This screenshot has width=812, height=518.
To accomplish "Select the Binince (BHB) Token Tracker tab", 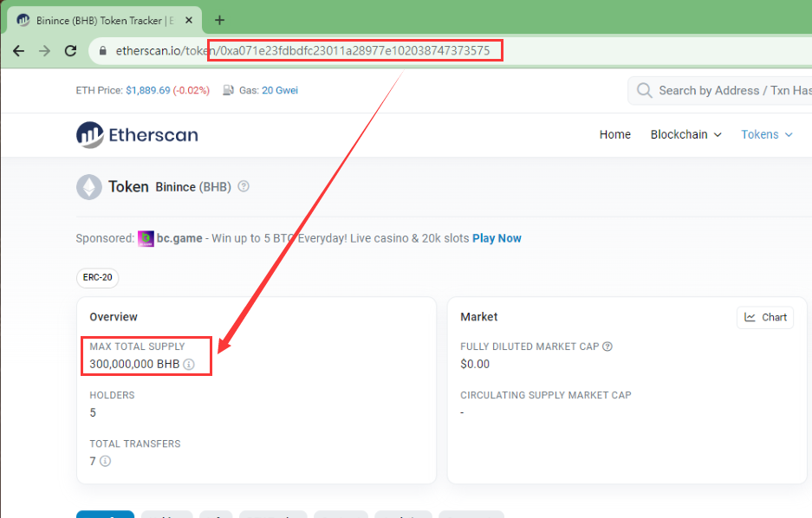I will point(104,20).
